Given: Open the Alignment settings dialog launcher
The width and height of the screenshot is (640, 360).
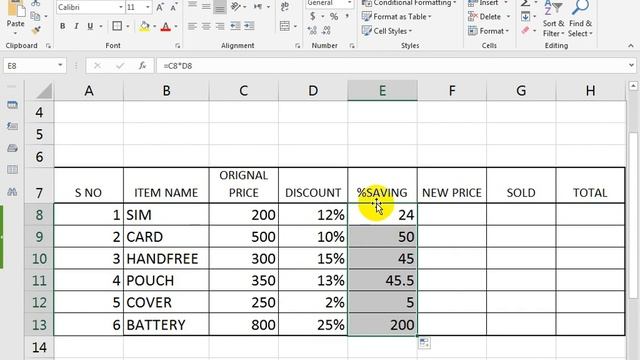Looking at the screenshot, I should [298, 46].
